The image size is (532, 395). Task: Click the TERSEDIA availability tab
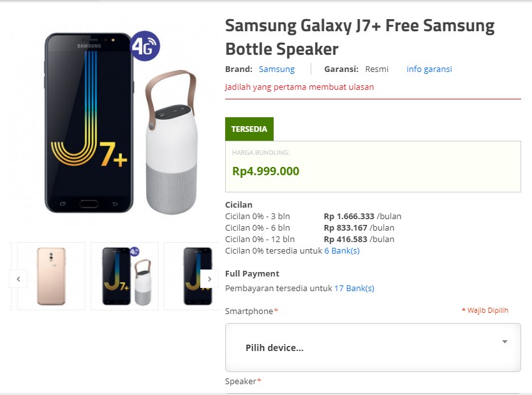pos(249,129)
